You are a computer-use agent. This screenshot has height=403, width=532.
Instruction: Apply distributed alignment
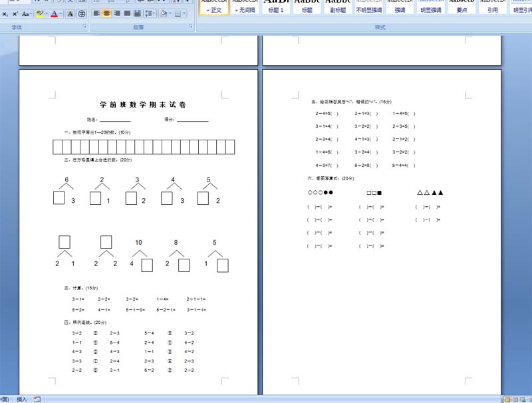[137, 13]
